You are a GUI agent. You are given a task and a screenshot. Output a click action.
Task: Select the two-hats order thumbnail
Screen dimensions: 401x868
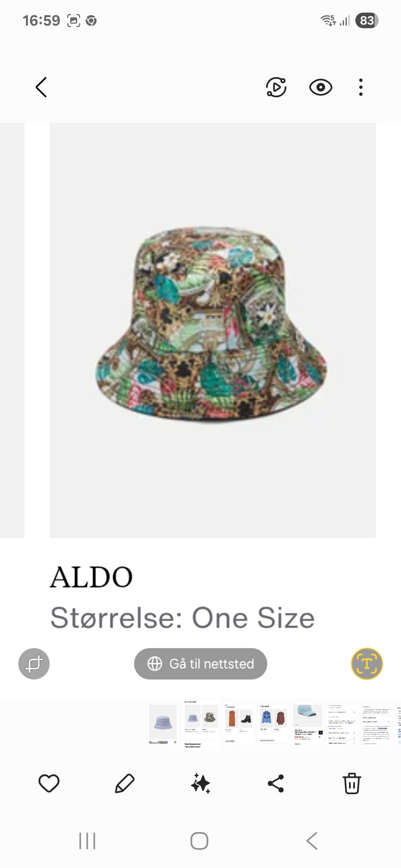pos(201,724)
